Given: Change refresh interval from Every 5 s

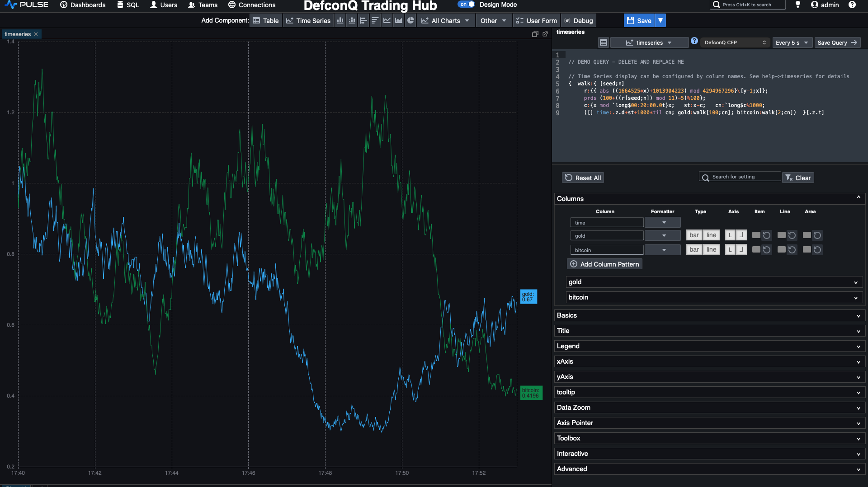Looking at the screenshot, I should click(x=792, y=42).
